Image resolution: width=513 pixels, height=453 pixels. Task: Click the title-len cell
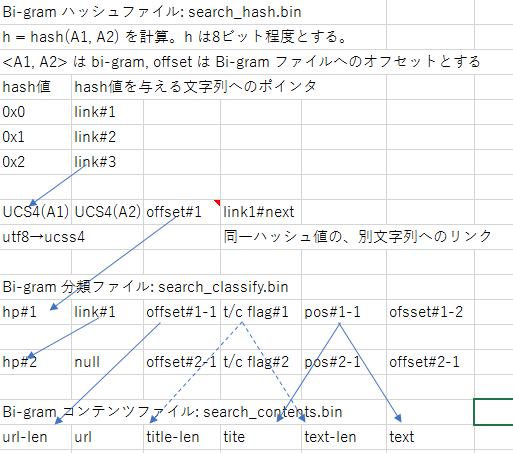182,437
